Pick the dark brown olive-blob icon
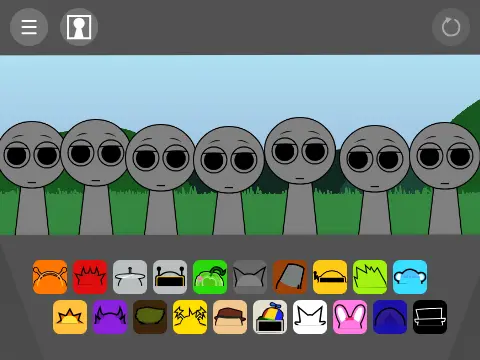The height and width of the screenshot is (360, 480). pos(150,317)
